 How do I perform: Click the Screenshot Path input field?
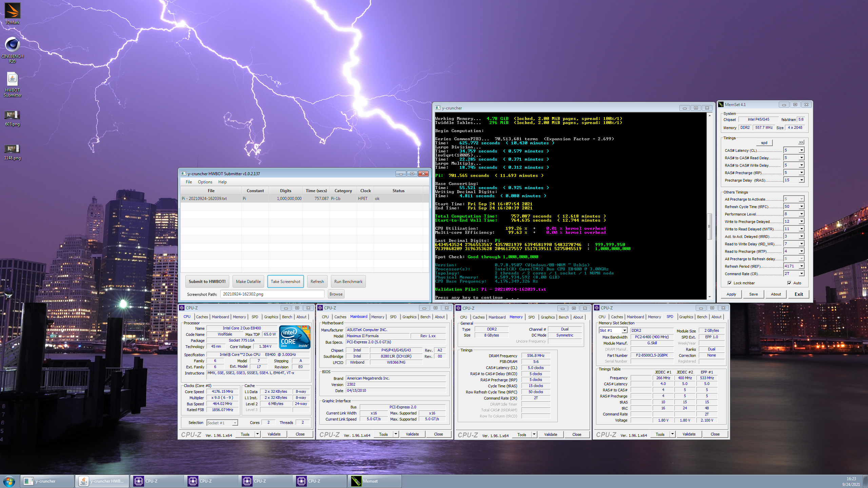pos(272,294)
